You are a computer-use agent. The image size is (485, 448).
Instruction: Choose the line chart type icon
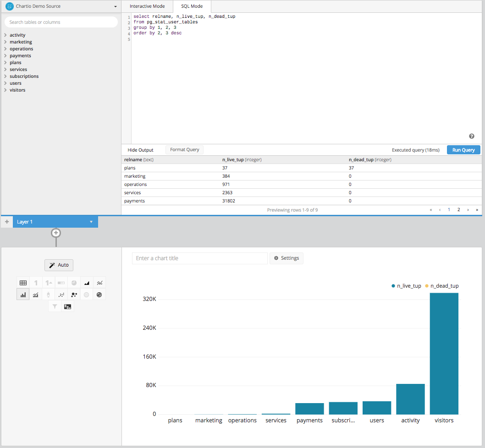(99, 283)
